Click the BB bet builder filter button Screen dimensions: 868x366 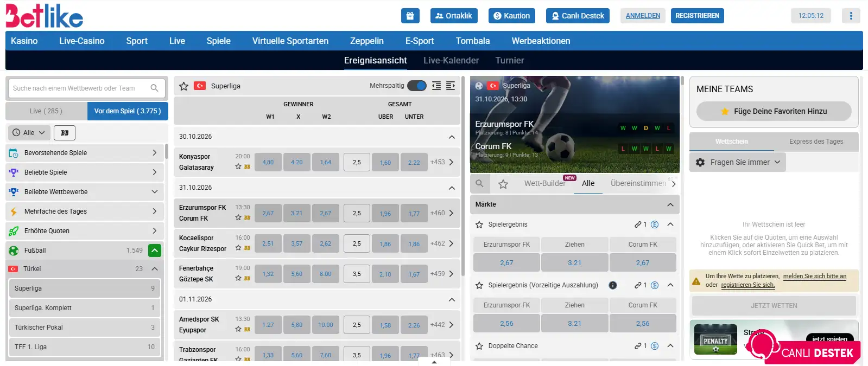click(x=65, y=133)
